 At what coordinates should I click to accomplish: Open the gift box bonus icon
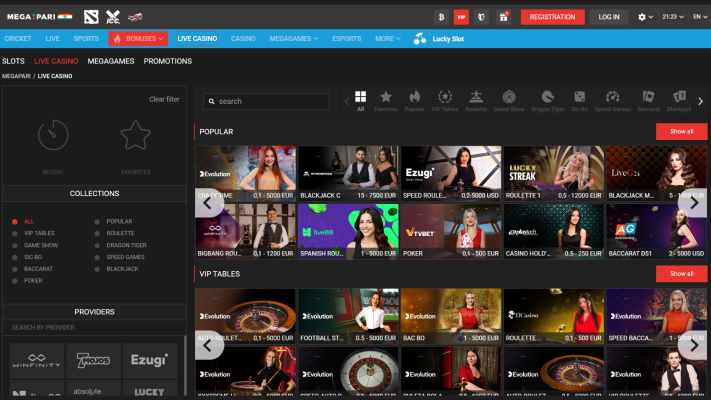(503, 17)
